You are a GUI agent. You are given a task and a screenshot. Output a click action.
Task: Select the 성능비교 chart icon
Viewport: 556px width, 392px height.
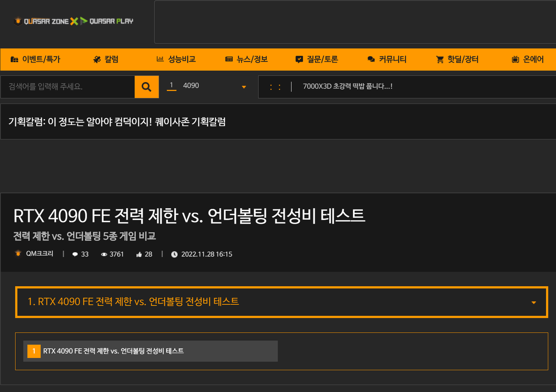pos(160,59)
